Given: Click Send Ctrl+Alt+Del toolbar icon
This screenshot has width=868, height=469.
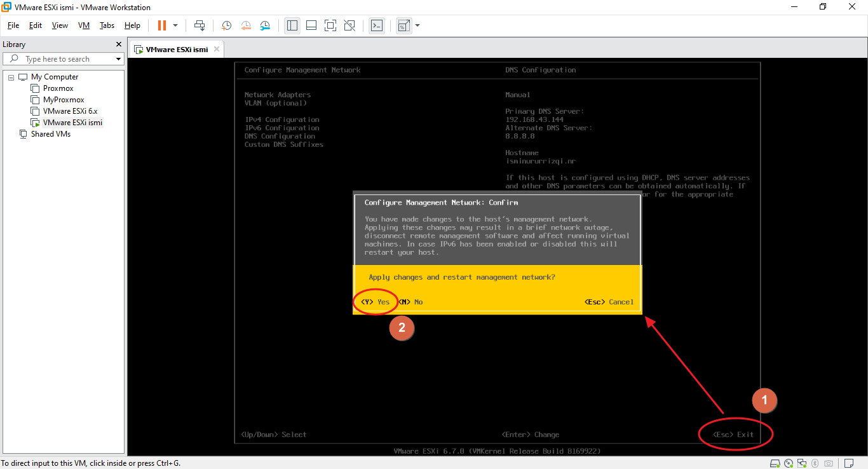Looking at the screenshot, I should 200,25.
